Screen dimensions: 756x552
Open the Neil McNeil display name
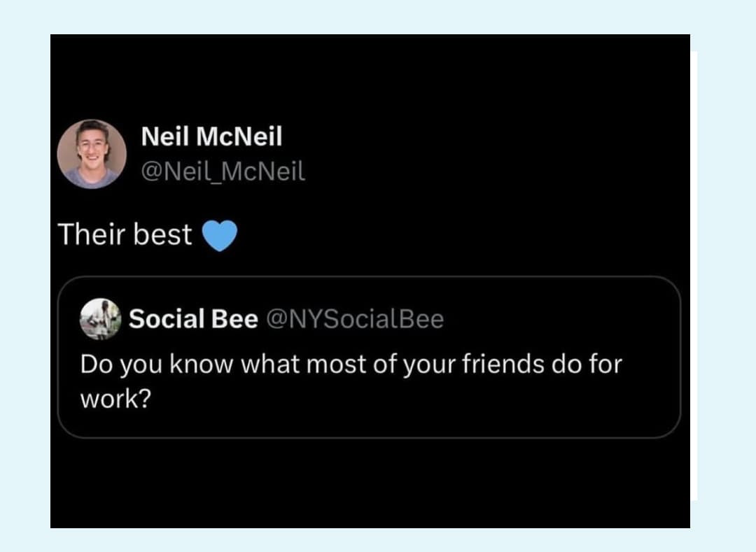(x=211, y=136)
